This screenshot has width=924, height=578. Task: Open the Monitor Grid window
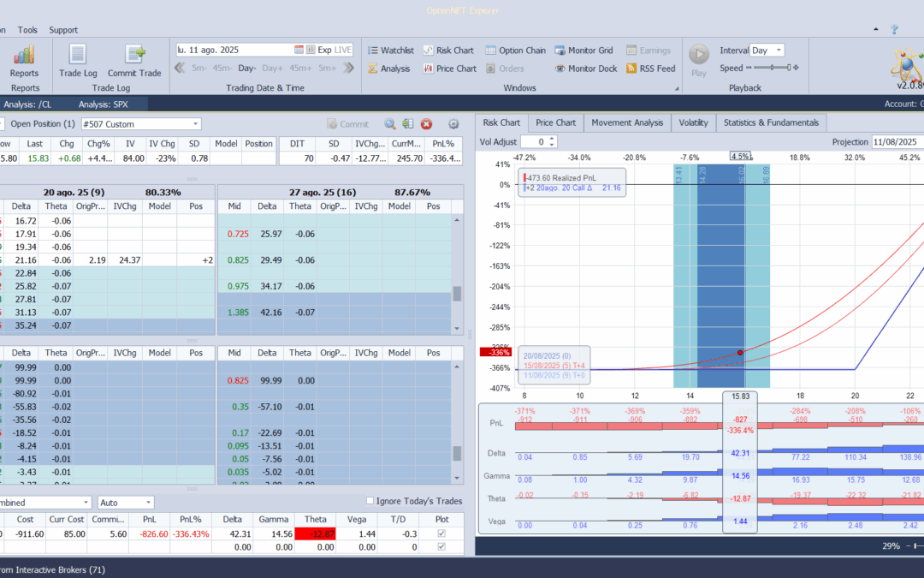[x=584, y=51]
